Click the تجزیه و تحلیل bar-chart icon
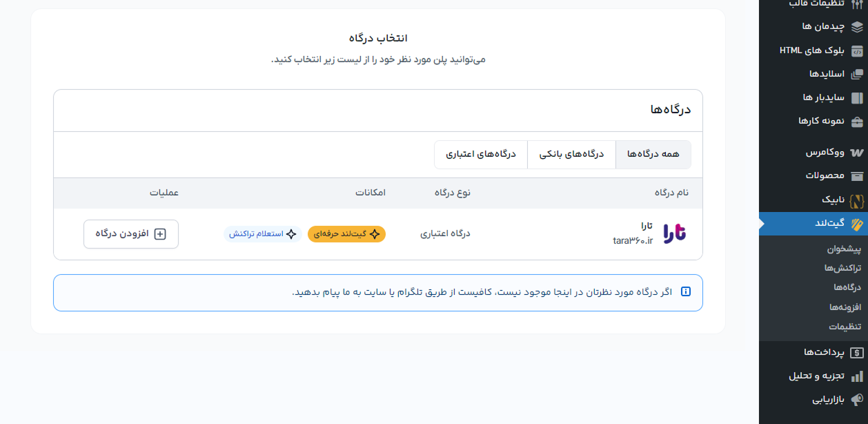The image size is (868, 424). click(857, 376)
